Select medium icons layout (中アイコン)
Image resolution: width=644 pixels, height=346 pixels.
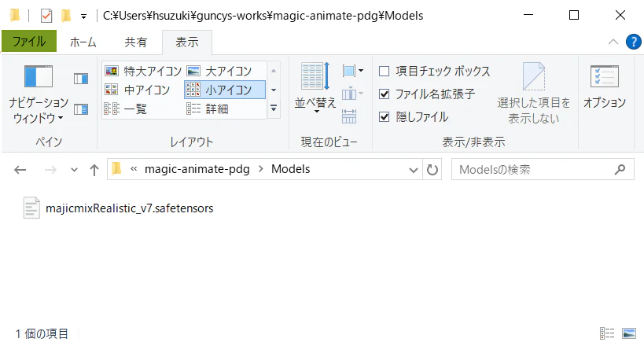[x=137, y=90]
